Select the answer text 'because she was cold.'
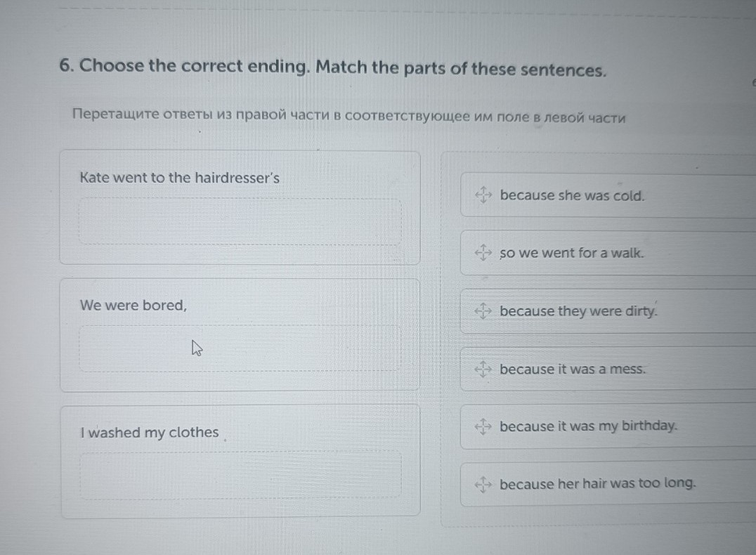Image resolution: width=756 pixels, height=555 pixels. tap(572, 195)
